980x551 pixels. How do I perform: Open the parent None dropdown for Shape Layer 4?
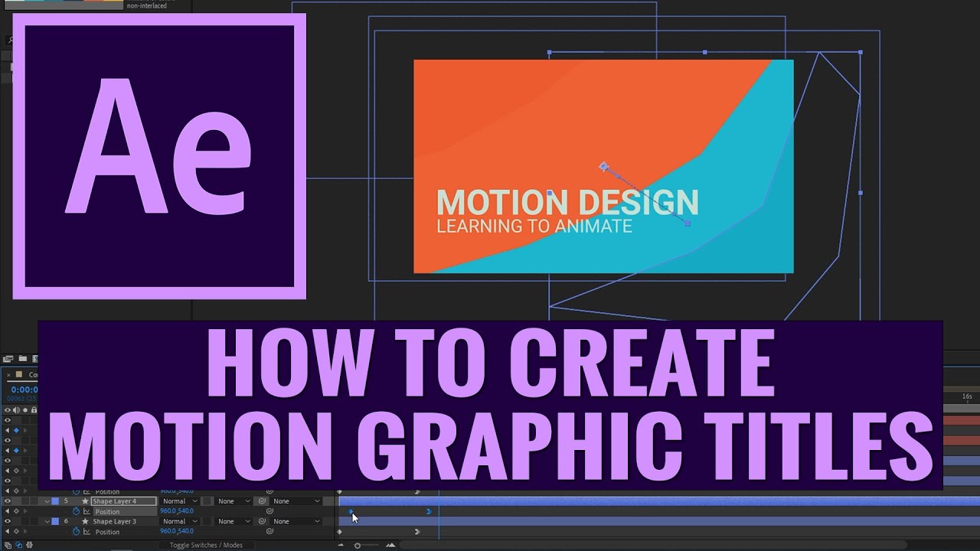click(x=296, y=501)
